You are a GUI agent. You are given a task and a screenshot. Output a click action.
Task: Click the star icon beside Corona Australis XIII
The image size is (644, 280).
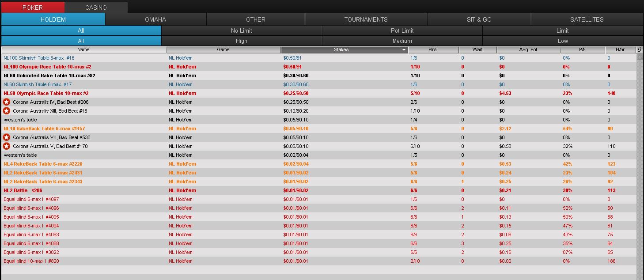coord(7,111)
